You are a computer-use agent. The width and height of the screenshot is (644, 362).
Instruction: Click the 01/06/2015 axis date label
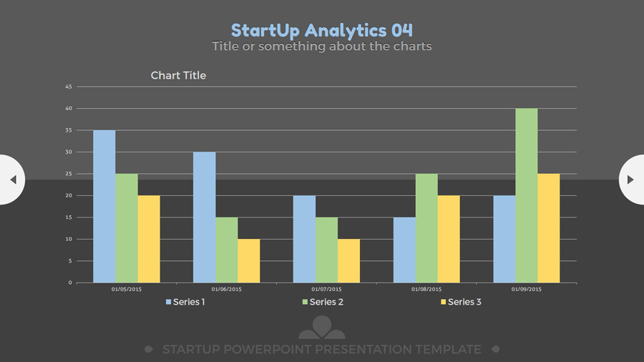tap(226, 290)
